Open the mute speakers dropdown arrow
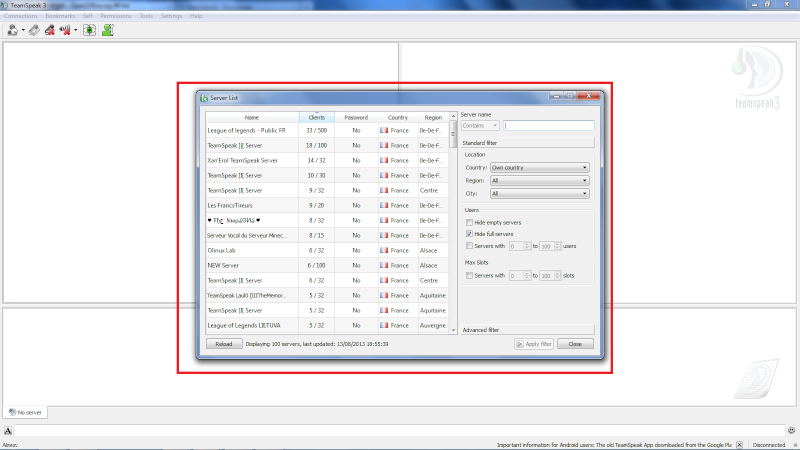The width and height of the screenshot is (800, 450). point(76,31)
